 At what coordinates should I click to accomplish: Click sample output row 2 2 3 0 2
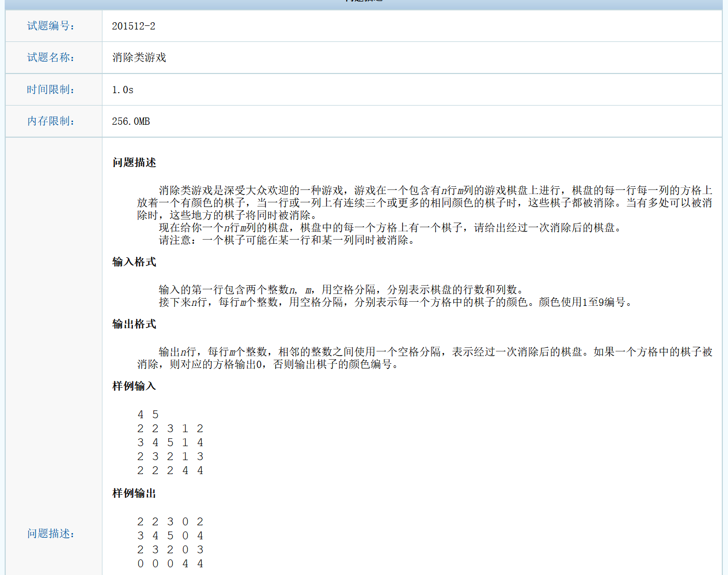[x=170, y=522]
